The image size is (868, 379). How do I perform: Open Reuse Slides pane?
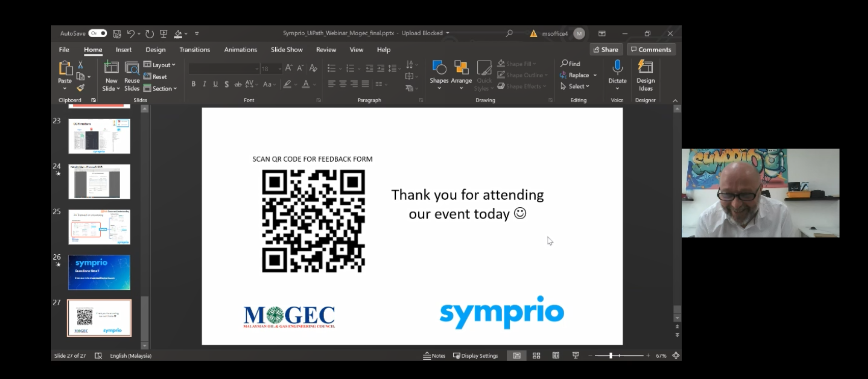coord(132,76)
